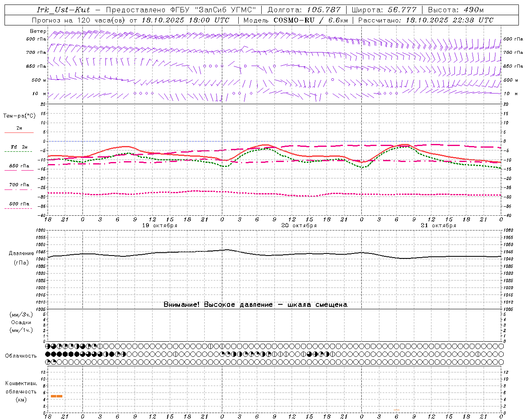
Task: Select the (мм/1ч.) precipitation unit label
Action: pyautogui.click(x=21, y=330)
